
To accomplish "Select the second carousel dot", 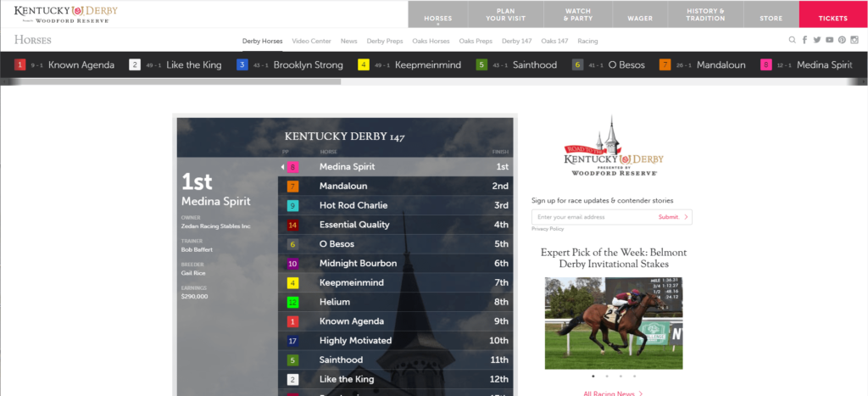I will point(607,376).
